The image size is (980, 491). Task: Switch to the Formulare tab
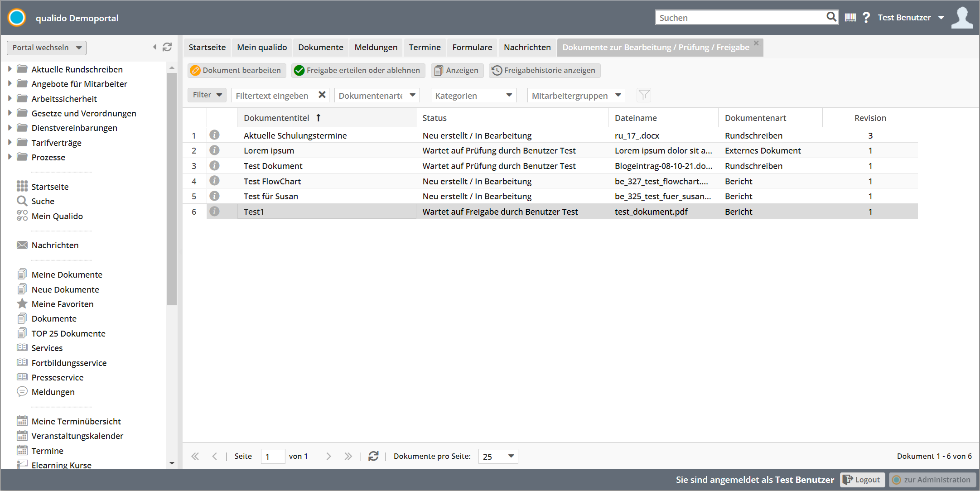[x=472, y=48]
